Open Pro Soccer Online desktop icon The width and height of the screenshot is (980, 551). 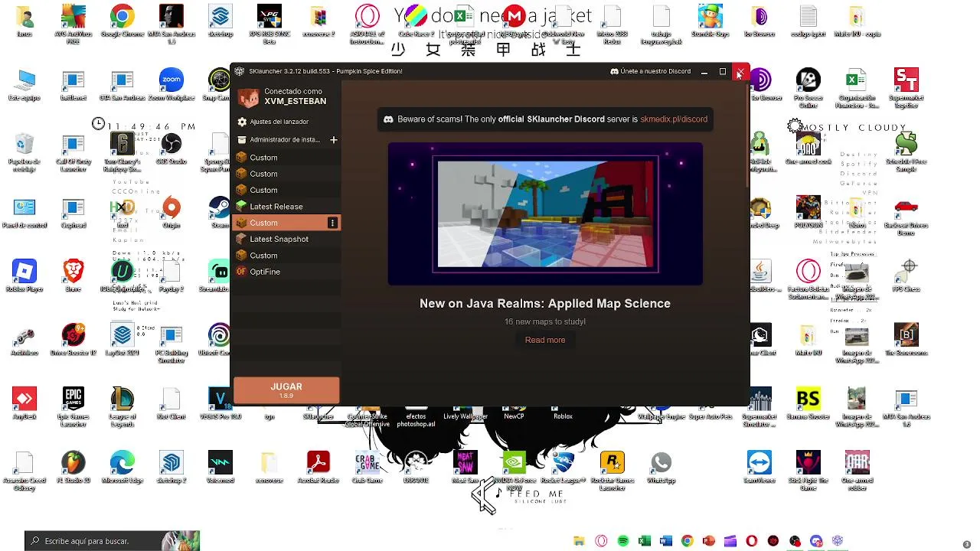coord(808,89)
